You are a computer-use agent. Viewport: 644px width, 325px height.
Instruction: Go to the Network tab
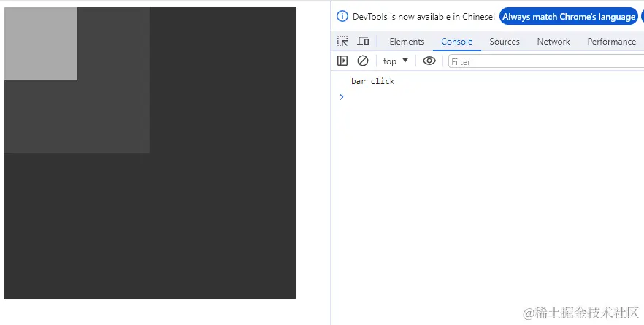pos(553,42)
